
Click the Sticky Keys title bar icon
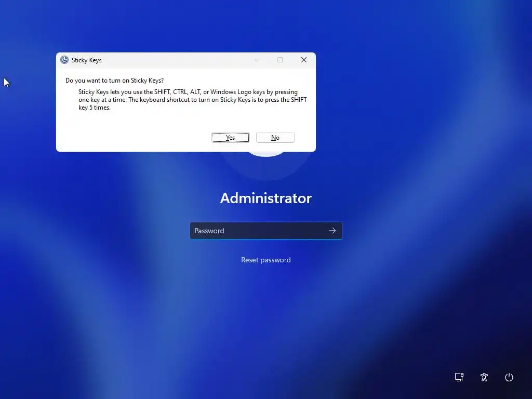[x=64, y=60]
